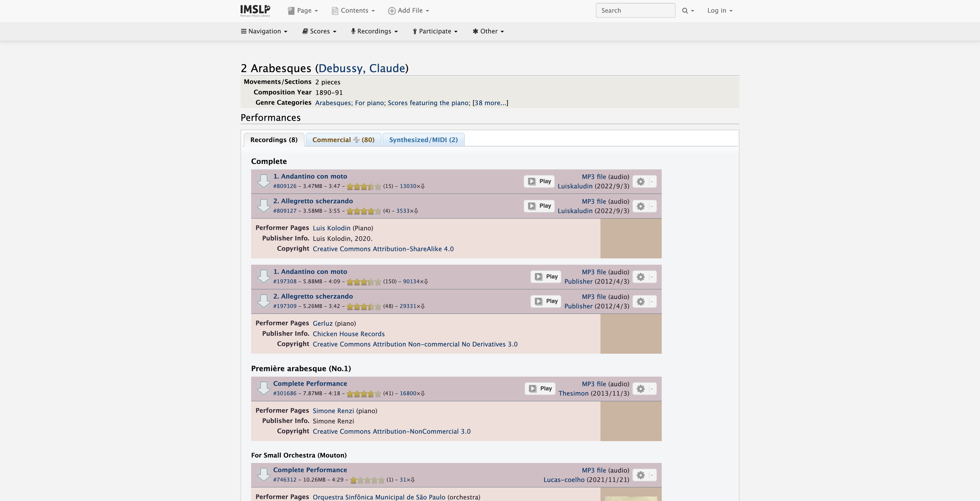
Task: Rate file #746312 using its star rating
Action: (367, 480)
